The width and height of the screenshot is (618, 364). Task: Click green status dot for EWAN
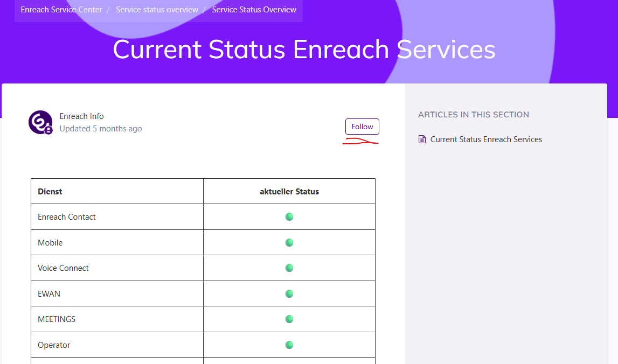tap(289, 294)
